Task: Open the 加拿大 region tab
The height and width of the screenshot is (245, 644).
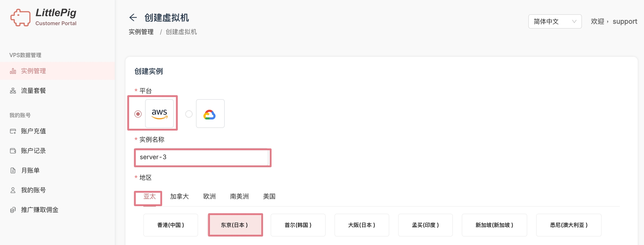Action: point(179,197)
